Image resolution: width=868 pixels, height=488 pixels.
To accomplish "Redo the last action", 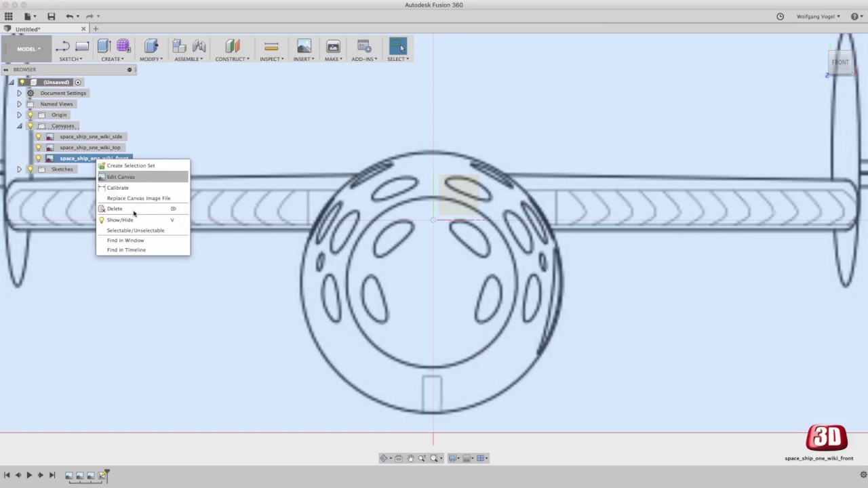I will click(89, 16).
